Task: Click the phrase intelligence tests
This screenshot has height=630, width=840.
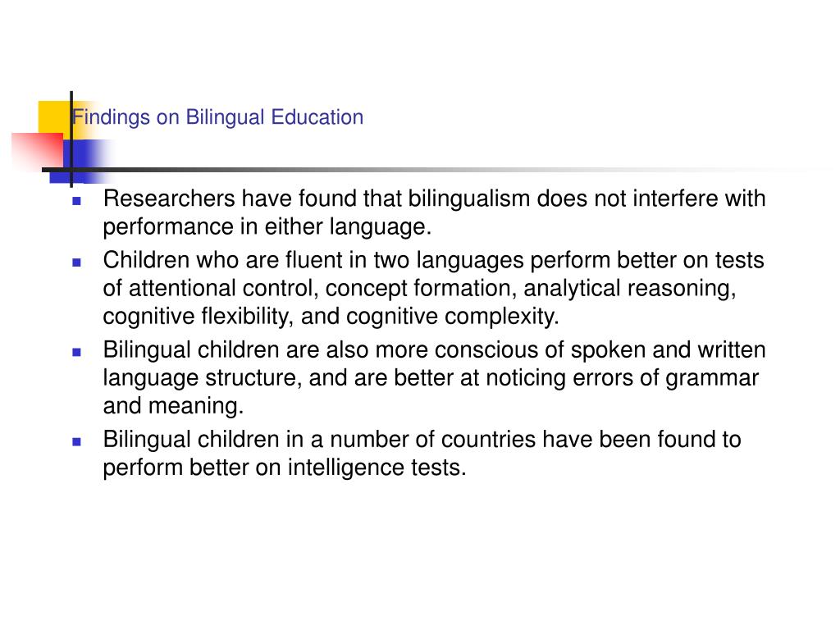Action: click(377, 468)
